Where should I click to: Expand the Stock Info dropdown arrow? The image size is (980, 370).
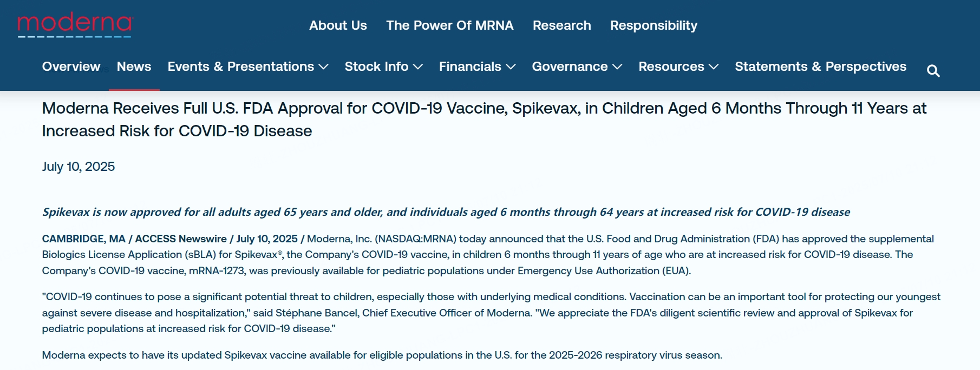pyautogui.click(x=418, y=67)
